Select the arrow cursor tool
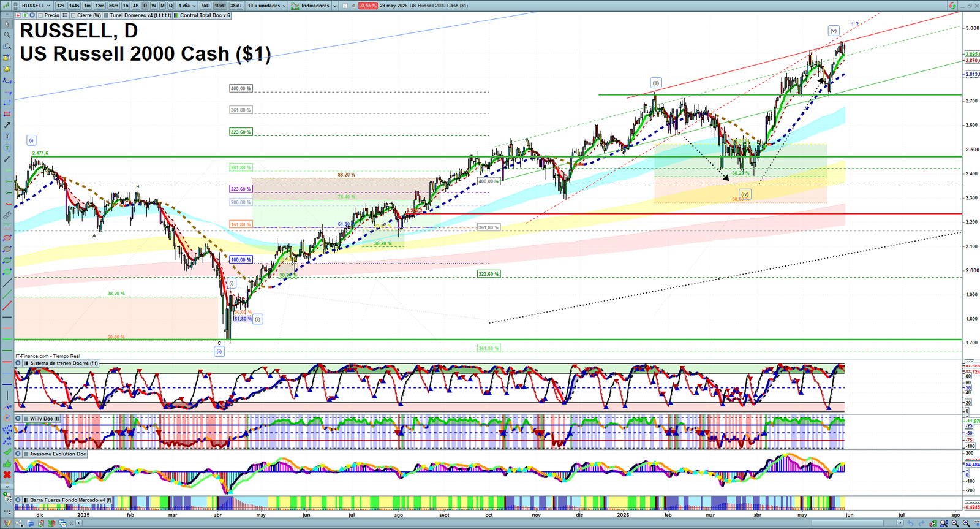The height and width of the screenshot is (529, 980). 7,23
